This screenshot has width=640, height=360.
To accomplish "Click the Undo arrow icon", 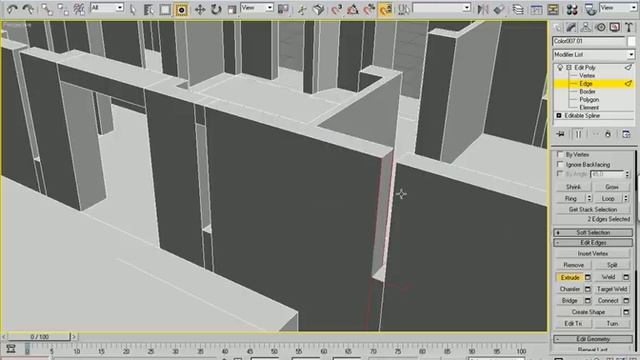I will click(x=12, y=9).
